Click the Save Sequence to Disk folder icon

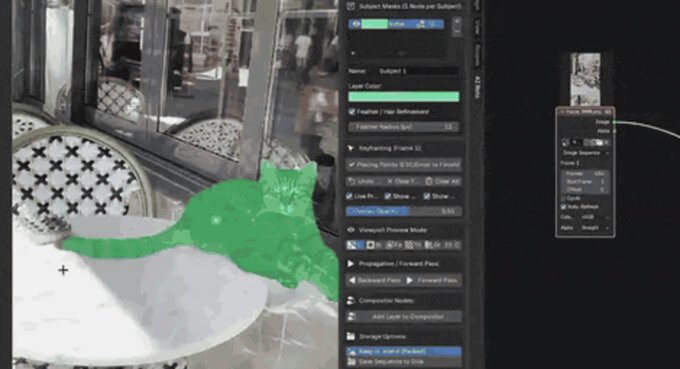[352, 362]
